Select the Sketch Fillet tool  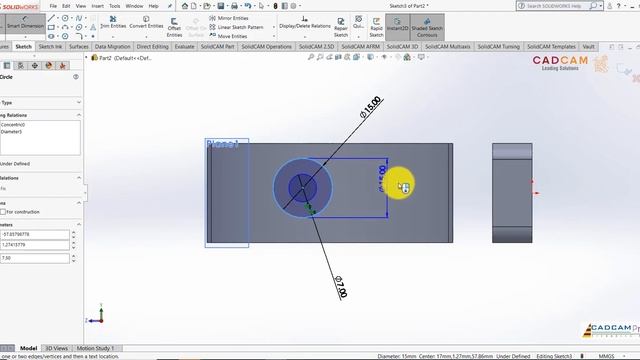point(79,36)
